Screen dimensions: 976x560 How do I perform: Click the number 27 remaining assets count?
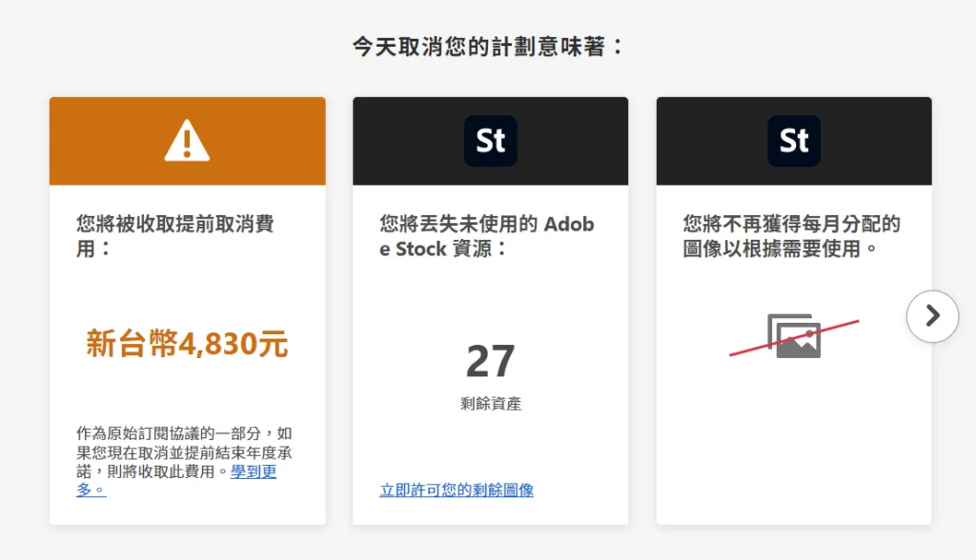[x=490, y=361]
